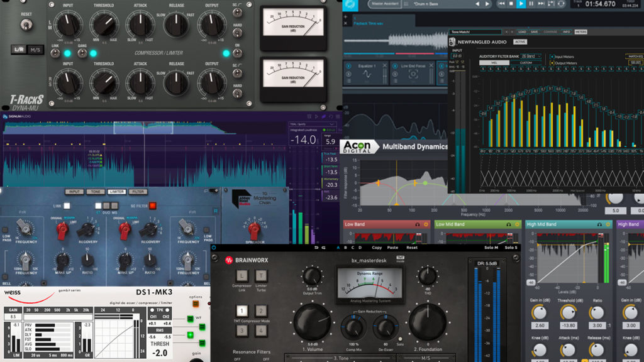644x362 pixels.
Task: Select the CUSTOM filter bank option
Action: coord(526,63)
